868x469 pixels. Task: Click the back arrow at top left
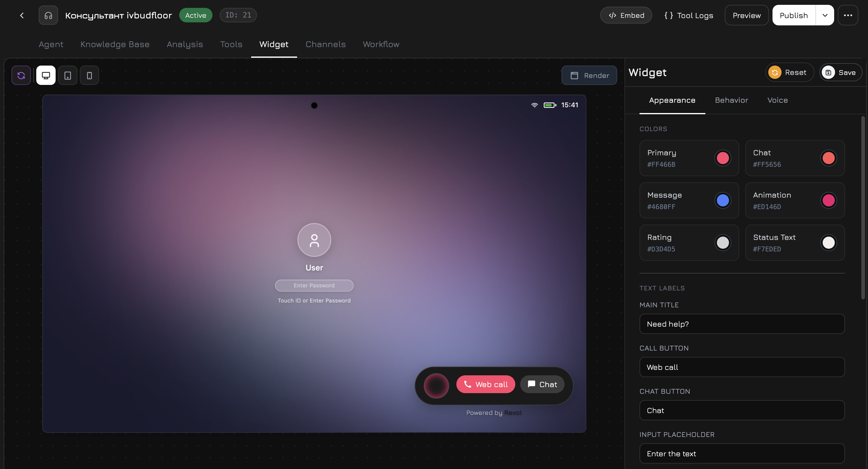[21, 15]
